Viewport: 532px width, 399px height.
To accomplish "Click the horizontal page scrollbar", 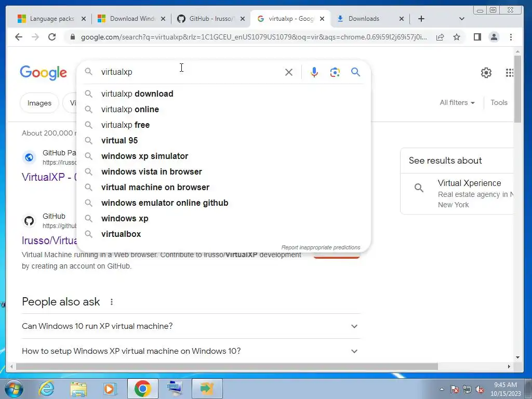I will (227, 367).
